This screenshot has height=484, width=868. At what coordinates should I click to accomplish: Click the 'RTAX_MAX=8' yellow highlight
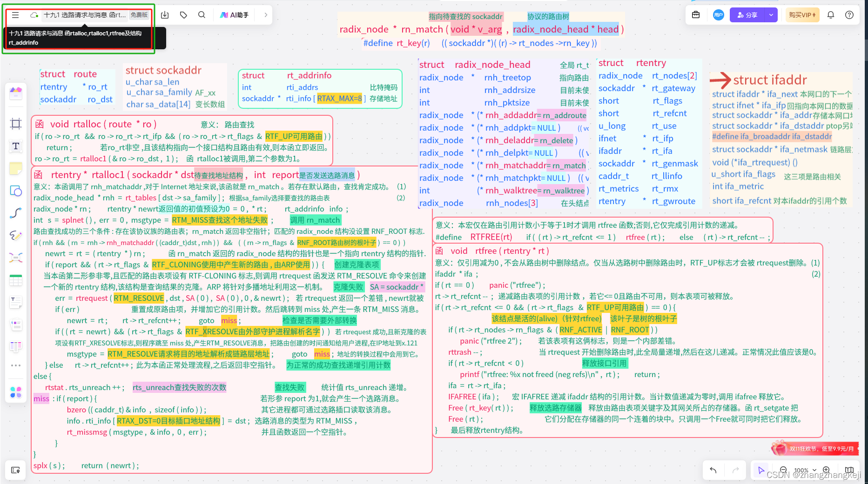(339, 99)
